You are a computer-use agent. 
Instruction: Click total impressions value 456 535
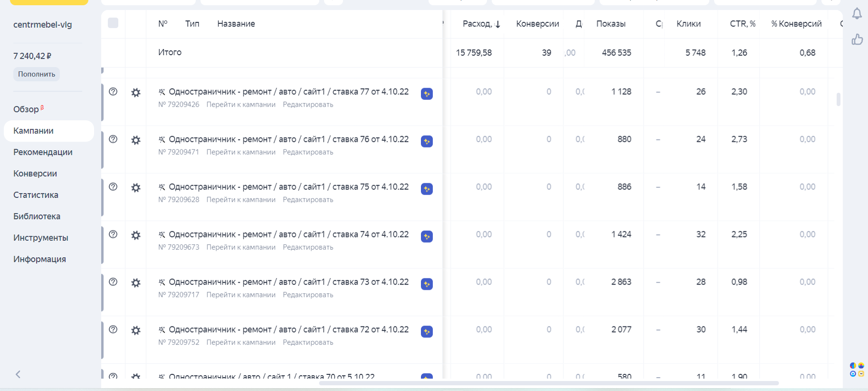[617, 53]
